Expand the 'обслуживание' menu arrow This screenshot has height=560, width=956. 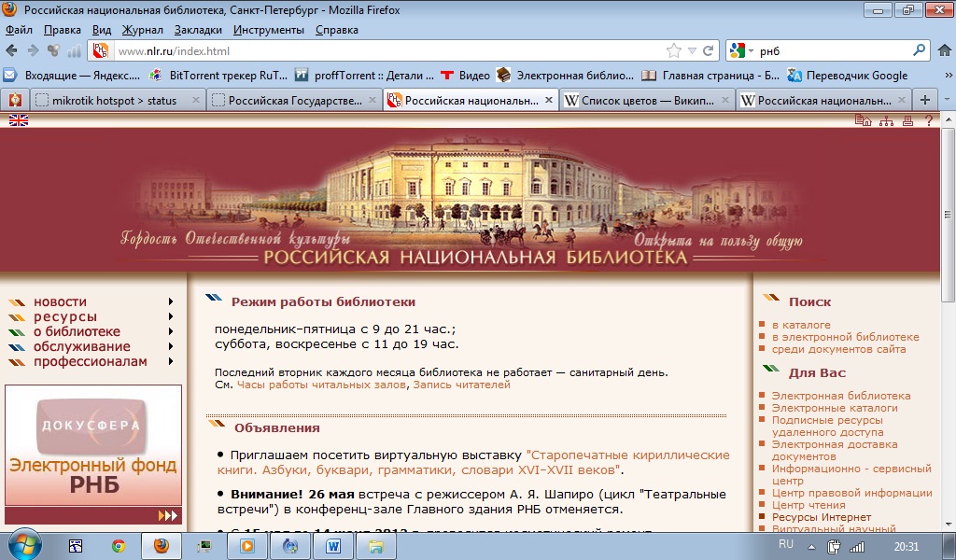click(171, 346)
